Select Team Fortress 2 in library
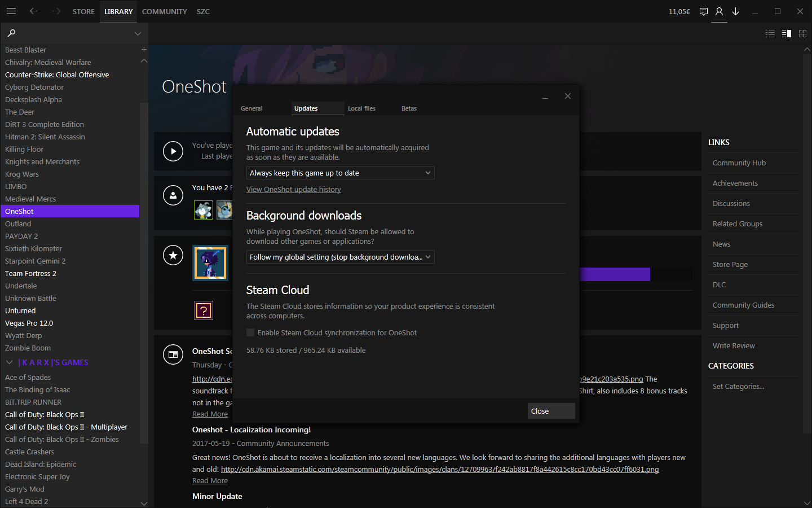This screenshot has width=812, height=508. click(30, 273)
